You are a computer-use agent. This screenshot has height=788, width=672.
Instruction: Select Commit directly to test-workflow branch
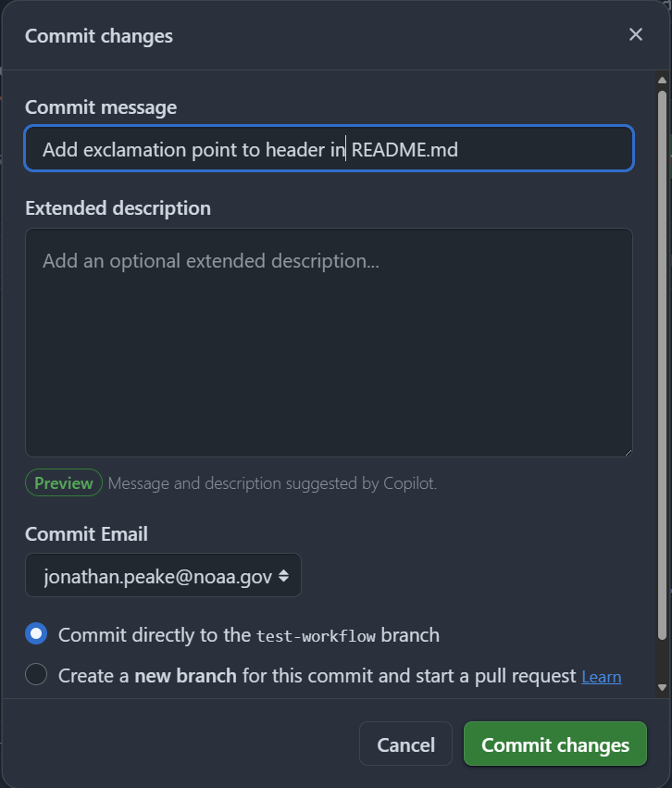point(36,634)
